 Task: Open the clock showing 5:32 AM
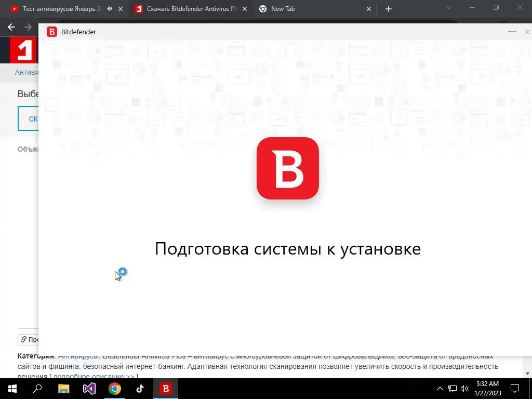487,389
